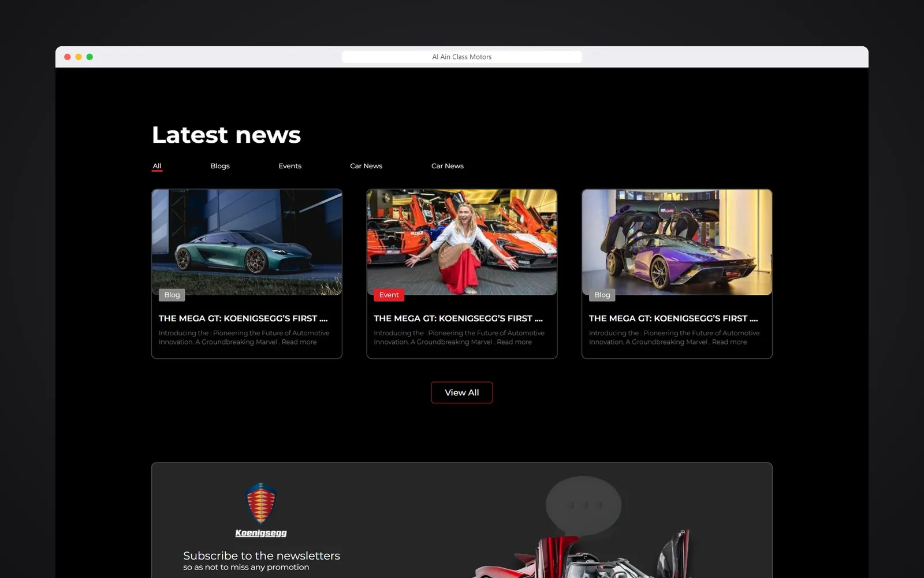Close the window with the red button

point(68,57)
